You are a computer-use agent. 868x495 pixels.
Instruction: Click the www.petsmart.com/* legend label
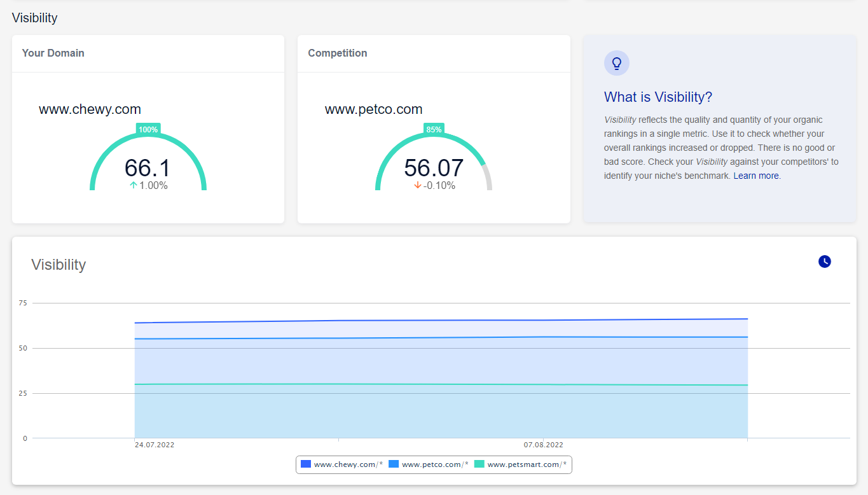point(527,464)
